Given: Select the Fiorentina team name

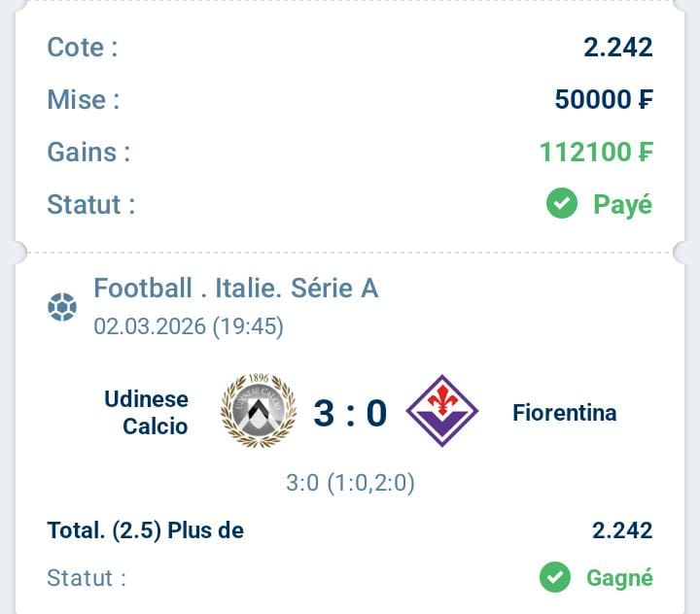Looking at the screenshot, I should (x=564, y=412).
